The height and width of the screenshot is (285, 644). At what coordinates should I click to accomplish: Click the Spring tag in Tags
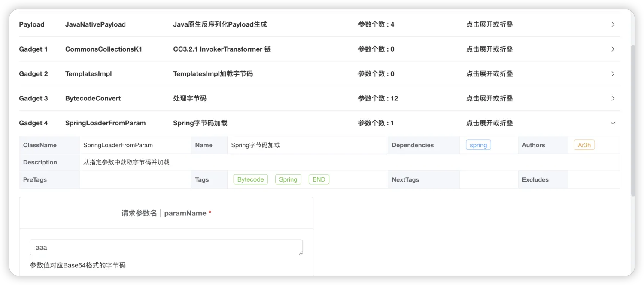tap(288, 179)
